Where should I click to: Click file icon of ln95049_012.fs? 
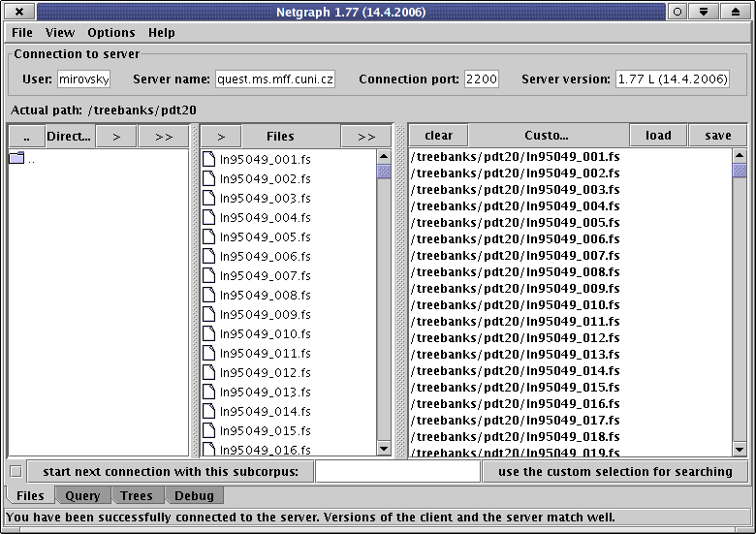(x=208, y=371)
